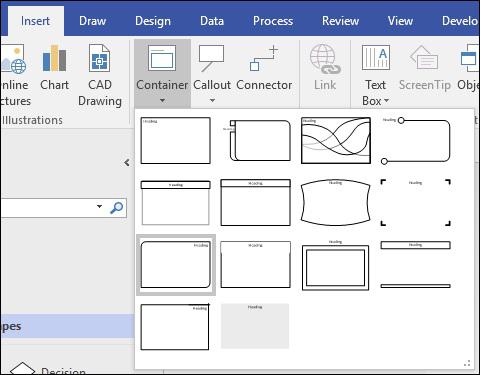Screen dimensions: 480x375
Task: Click the search magnifier icon
Action: [117, 207]
